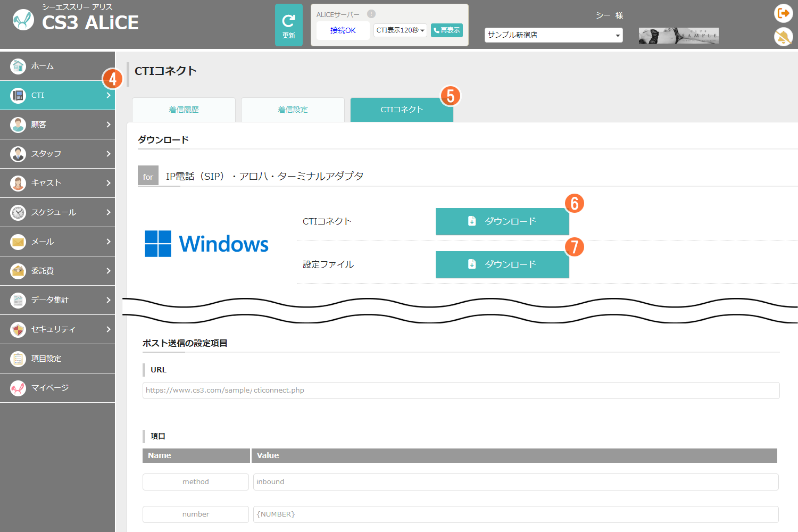The height and width of the screenshot is (532, 798).
Task: Click the スタッフ staff avatar icon
Action: (x=18, y=154)
